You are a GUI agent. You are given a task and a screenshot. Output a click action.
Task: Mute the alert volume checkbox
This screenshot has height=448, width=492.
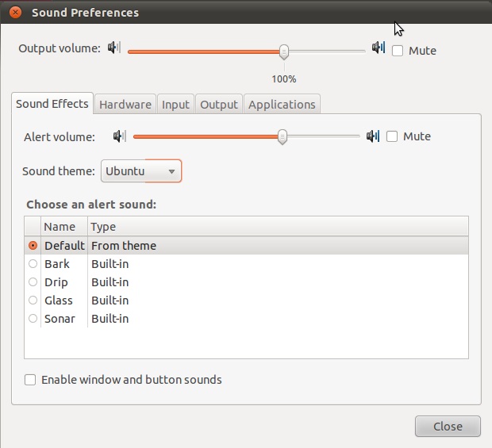click(392, 136)
